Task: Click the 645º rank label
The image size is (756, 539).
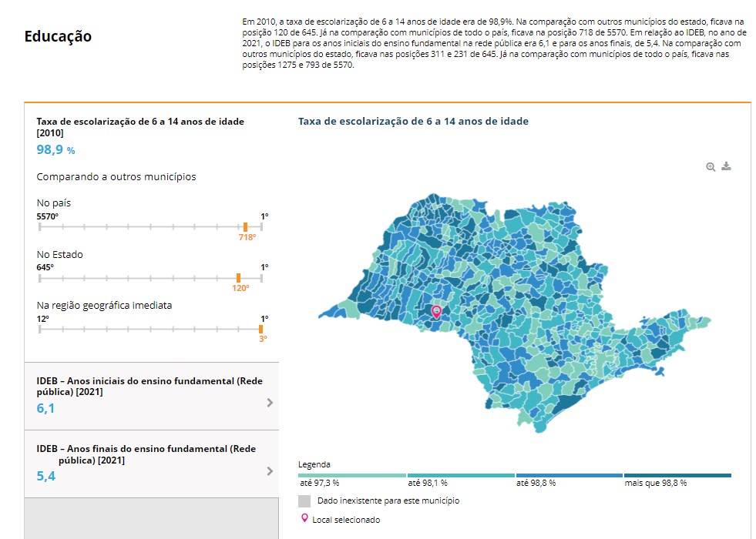Action: point(45,267)
